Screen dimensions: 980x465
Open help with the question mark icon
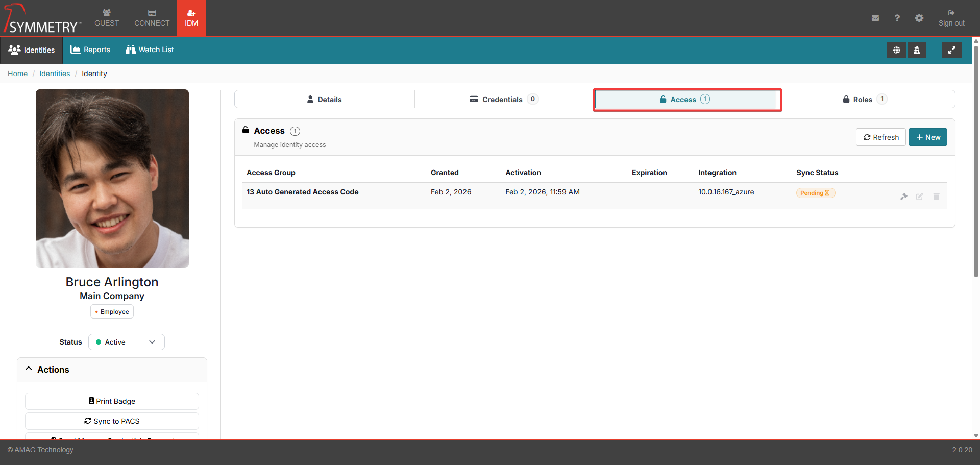coord(897,18)
